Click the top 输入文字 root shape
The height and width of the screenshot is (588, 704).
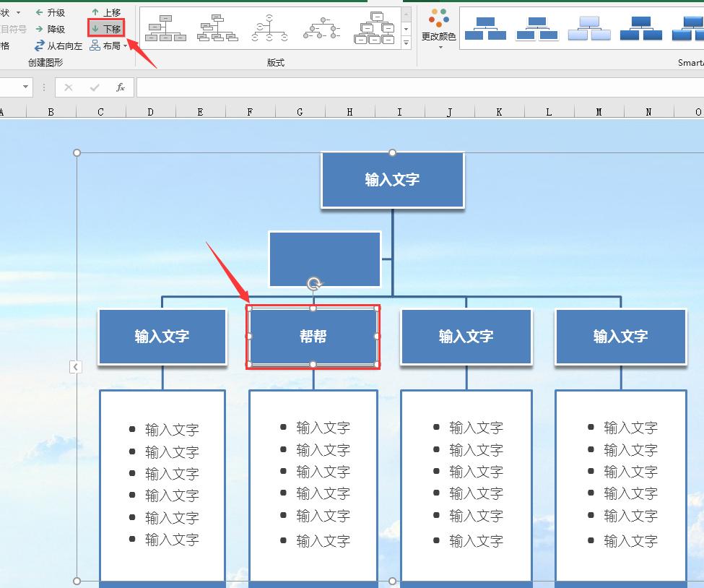coord(392,180)
